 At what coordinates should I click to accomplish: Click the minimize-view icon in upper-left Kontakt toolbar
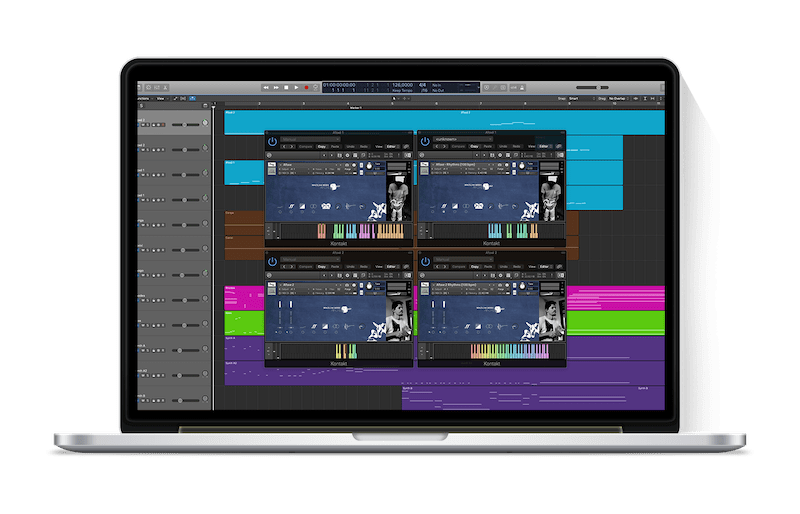408,155
